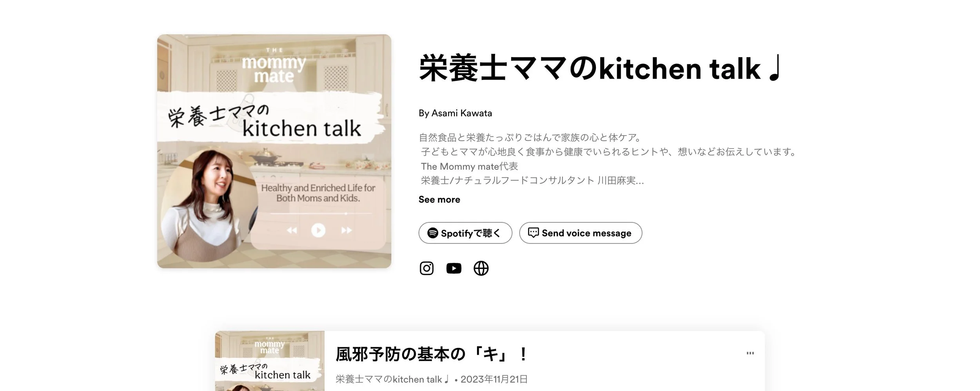Click Send voice message button

pyautogui.click(x=581, y=233)
